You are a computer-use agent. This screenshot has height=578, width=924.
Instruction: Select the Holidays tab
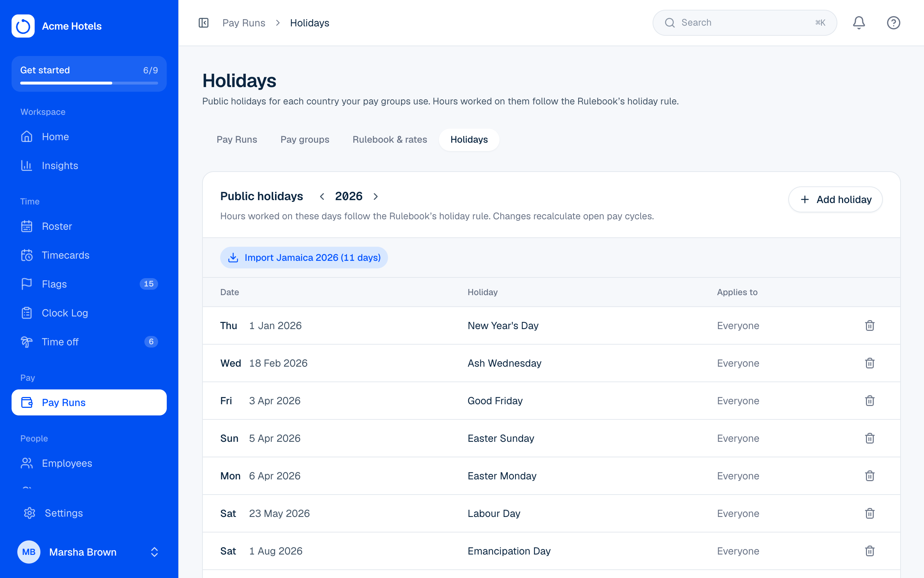click(469, 139)
